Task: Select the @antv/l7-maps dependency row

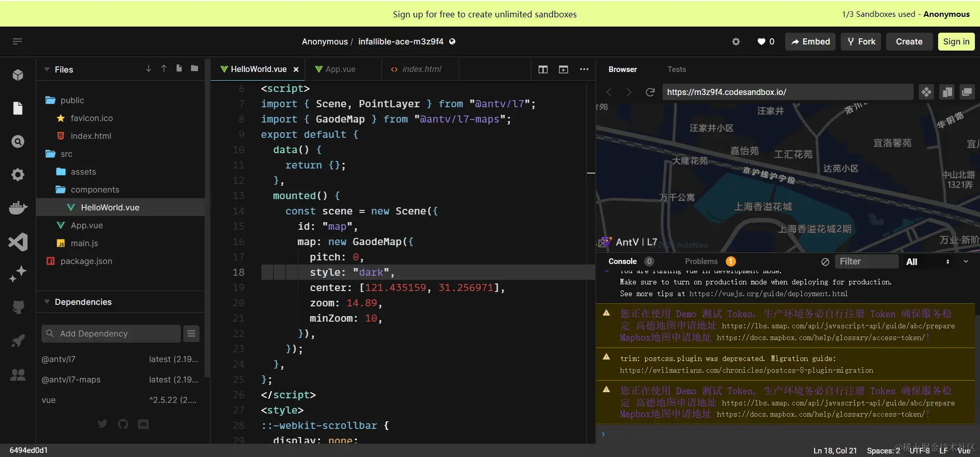Action: point(120,379)
